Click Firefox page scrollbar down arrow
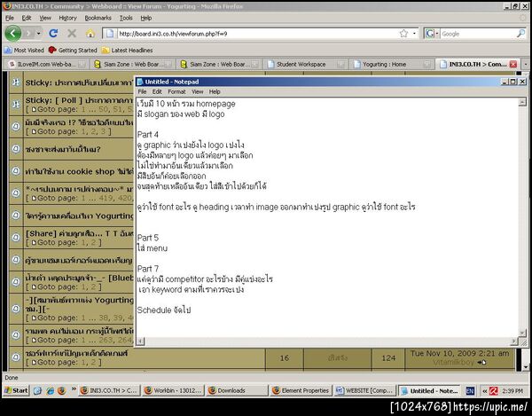Image resolution: width=532 pixels, height=416 pixels. coord(526,367)
